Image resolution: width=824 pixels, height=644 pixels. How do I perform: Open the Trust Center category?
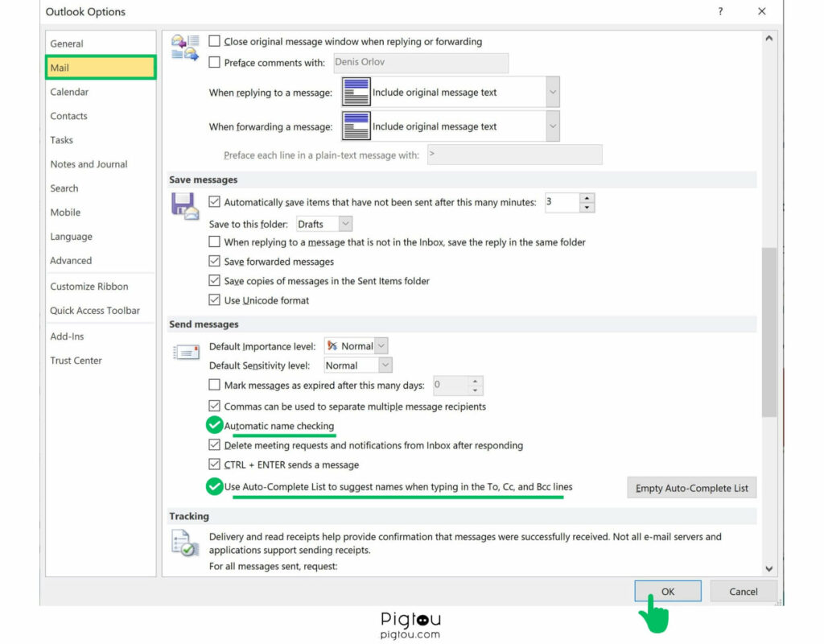click(x=101, y=361)
